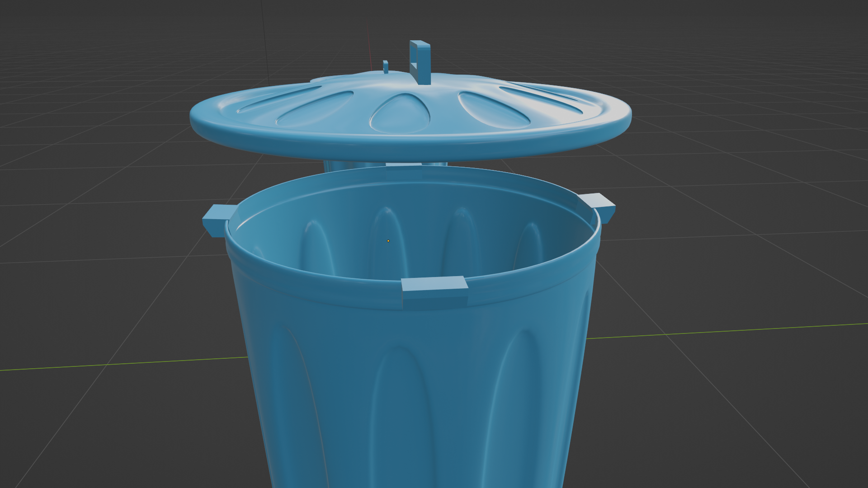Select the tall hook handle atop the lid
Screen dimensions: 868x488
click(x=420, y=62)
